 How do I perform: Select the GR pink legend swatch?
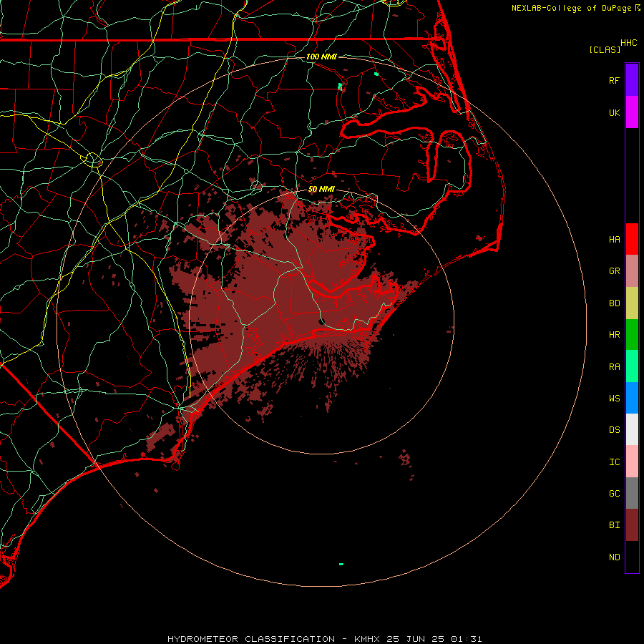pos(632,270)
